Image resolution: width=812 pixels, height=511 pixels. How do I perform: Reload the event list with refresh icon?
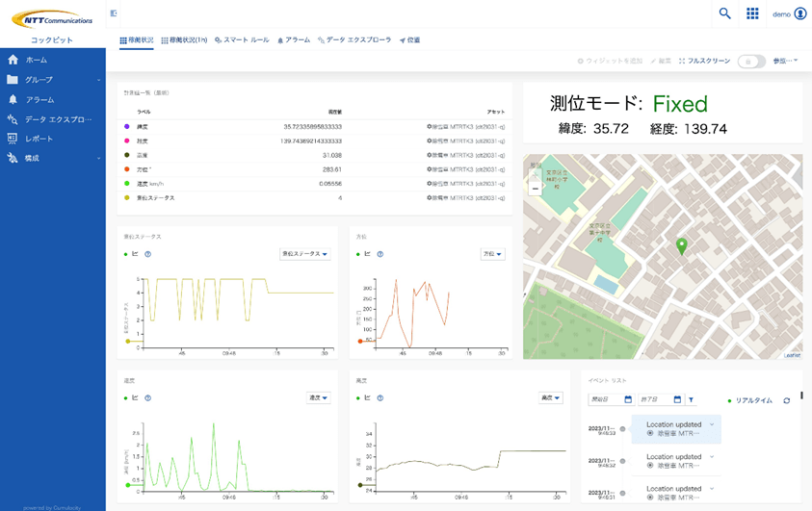[x=787, y=400]
